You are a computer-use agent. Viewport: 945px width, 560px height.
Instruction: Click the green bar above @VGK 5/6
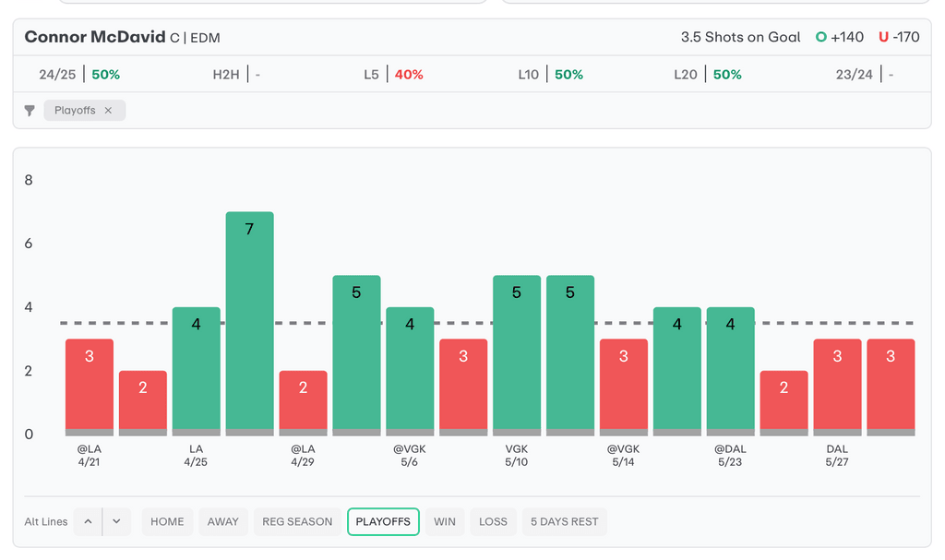click(410, 371)
